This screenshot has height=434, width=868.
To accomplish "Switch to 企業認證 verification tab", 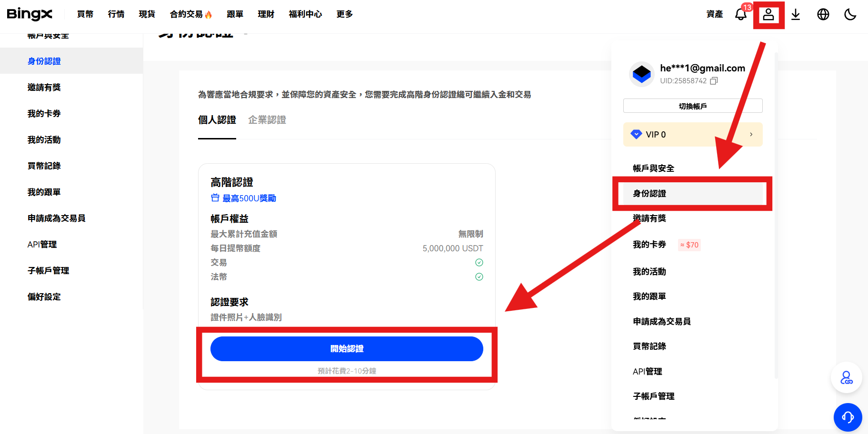I will [267, 120].
